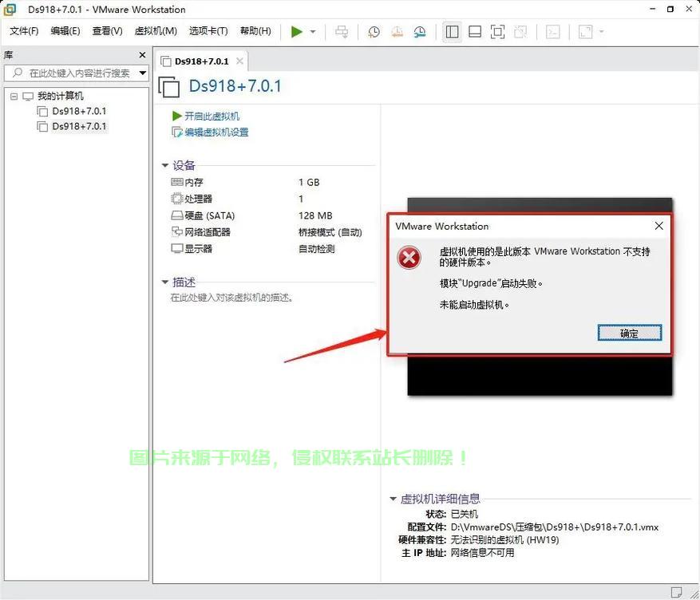The width and height of the screenshot is (700, 600).
Task: Click the configuration file path text
Action: click(555, 527)
